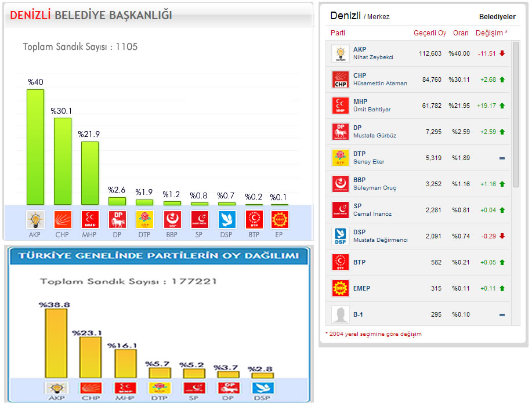Click the BTP logo under the Denizli chart
Image resolution: width=532 pixels, height=406 pixels.
[254, 219]
